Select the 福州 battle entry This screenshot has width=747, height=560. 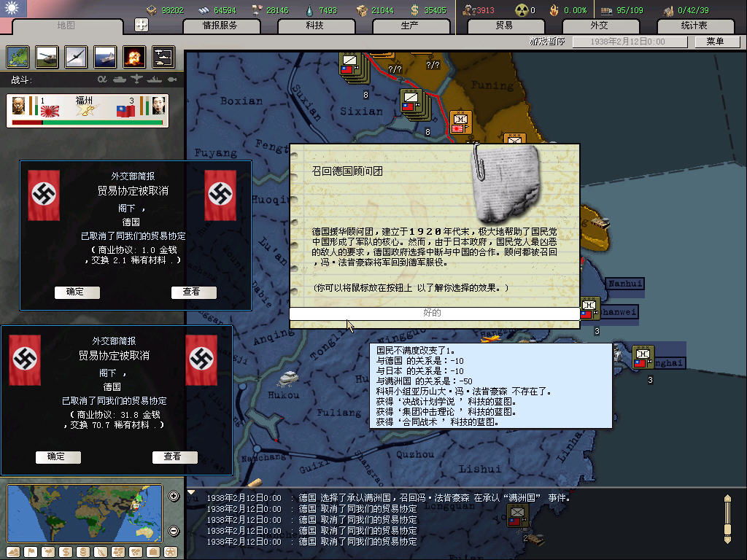[x=88, y=111]
